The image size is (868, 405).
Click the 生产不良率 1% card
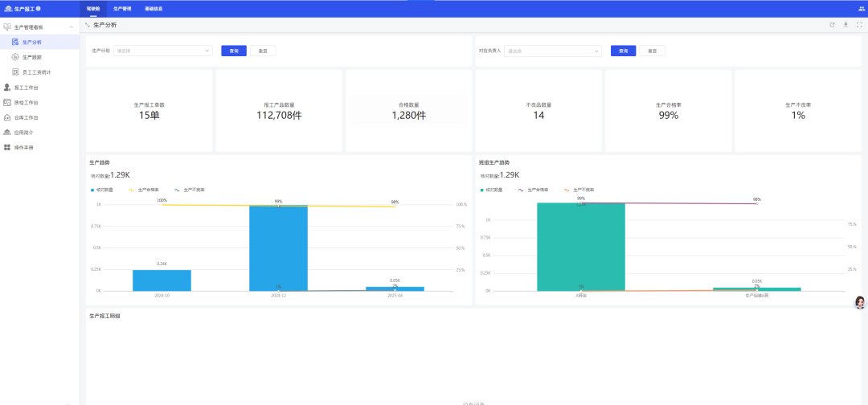tap(798, 111)
